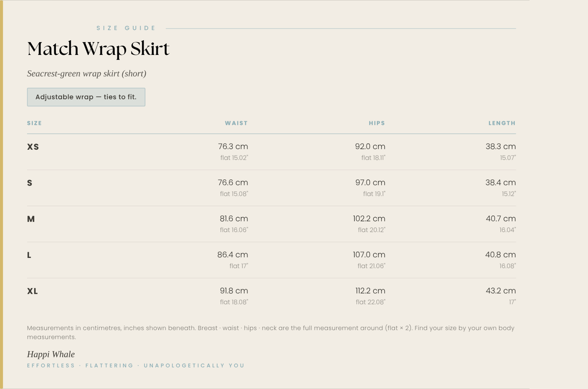Image resolution: width=588 pixels, height=389 pixels.
Task: Click hips value '112.2 cm'
Action: pyautogui.click(x=370, y=290)
